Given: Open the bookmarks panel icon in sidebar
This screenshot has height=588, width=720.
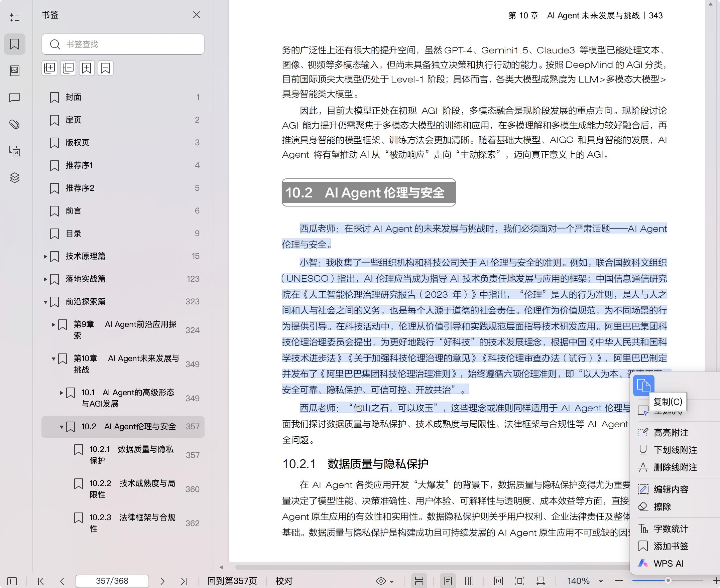Looking at the screenshot, I should (15, 44).
